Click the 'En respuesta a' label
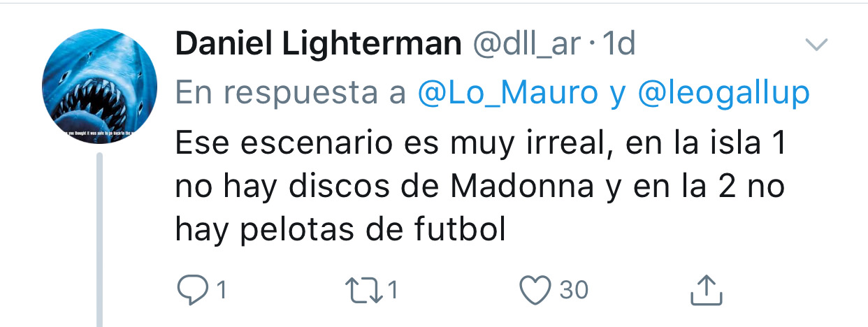 coord(291,92)
